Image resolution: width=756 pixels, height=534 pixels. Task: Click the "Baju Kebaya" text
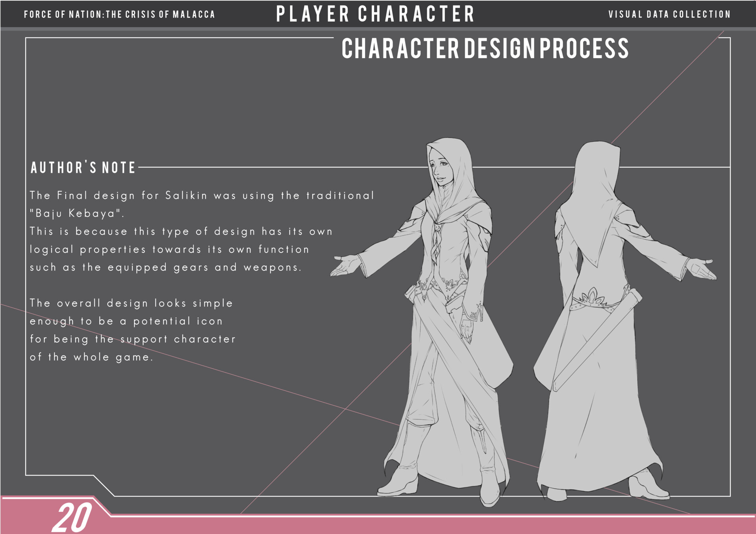click(77, 213)
